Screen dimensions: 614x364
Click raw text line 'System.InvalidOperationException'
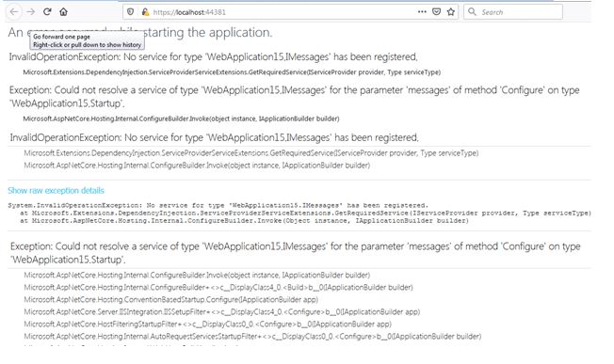pyautogui.click(x=218, y=205)
